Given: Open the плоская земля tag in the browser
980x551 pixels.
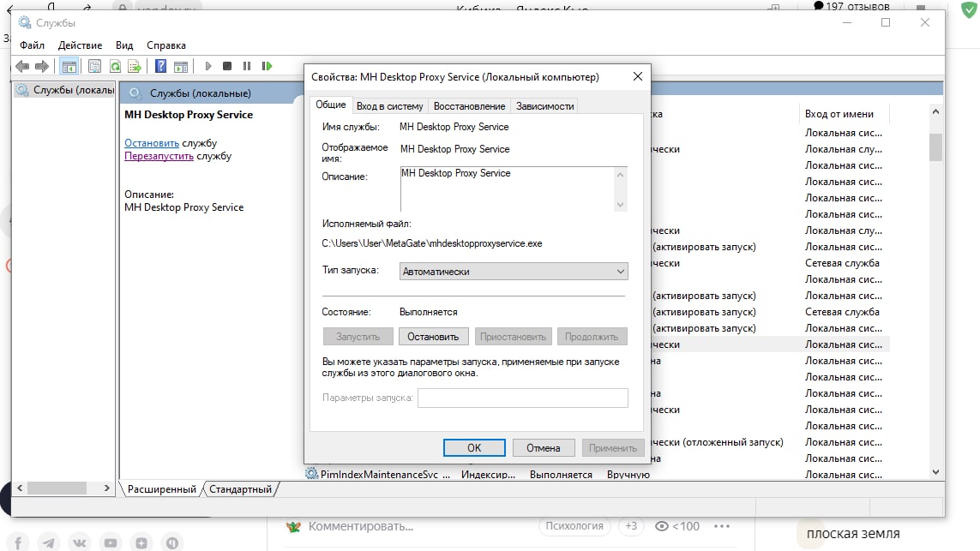Looking at the screenshot, I should click(x=853, y=534).
